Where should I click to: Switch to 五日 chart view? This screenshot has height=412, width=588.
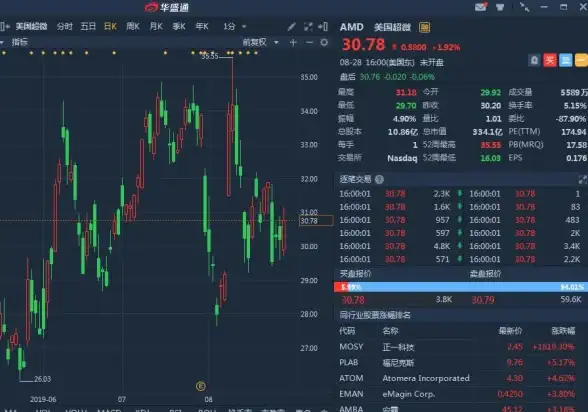coord(88,27)
